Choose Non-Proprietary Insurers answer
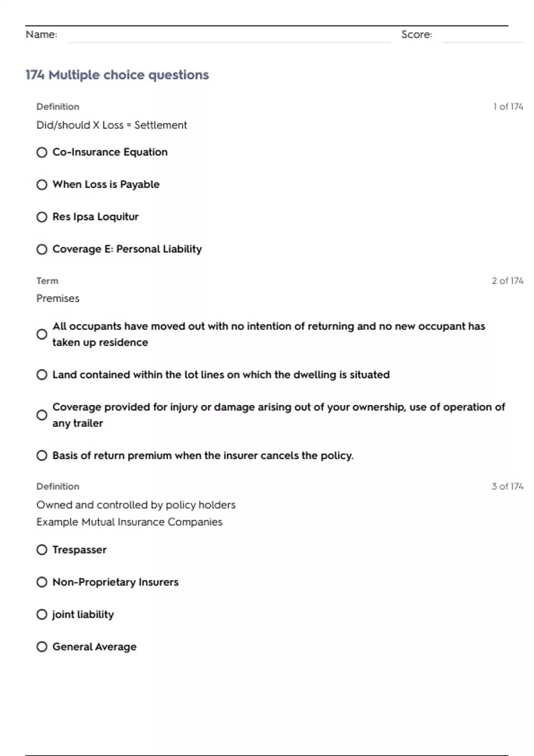 [x=42, y=582]
